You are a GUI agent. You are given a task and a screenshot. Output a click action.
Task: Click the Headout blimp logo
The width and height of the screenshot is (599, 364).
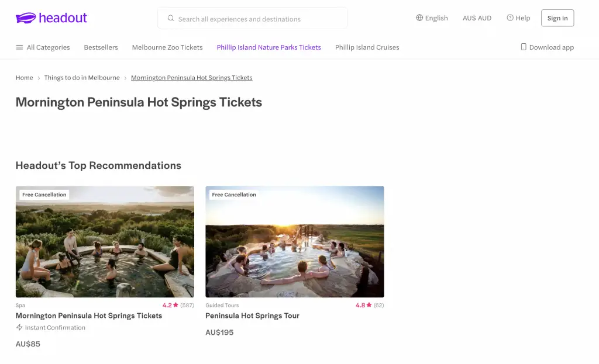[26, 18]
